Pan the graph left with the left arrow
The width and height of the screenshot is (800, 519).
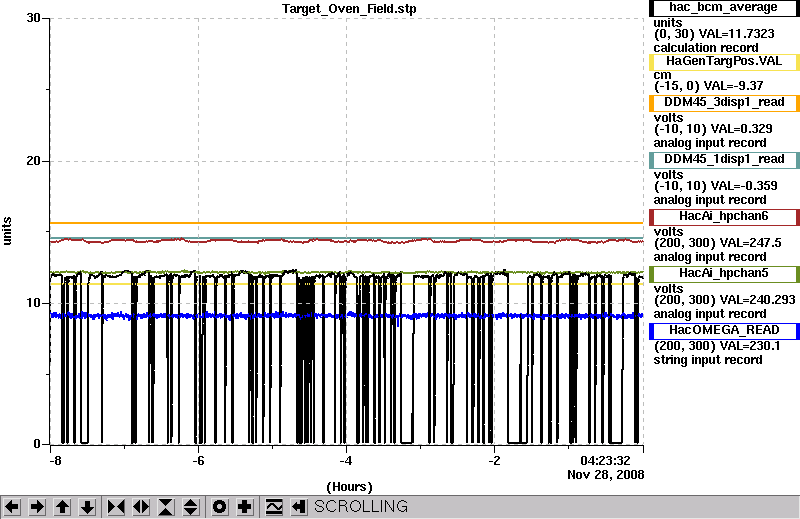coord(12,507)
